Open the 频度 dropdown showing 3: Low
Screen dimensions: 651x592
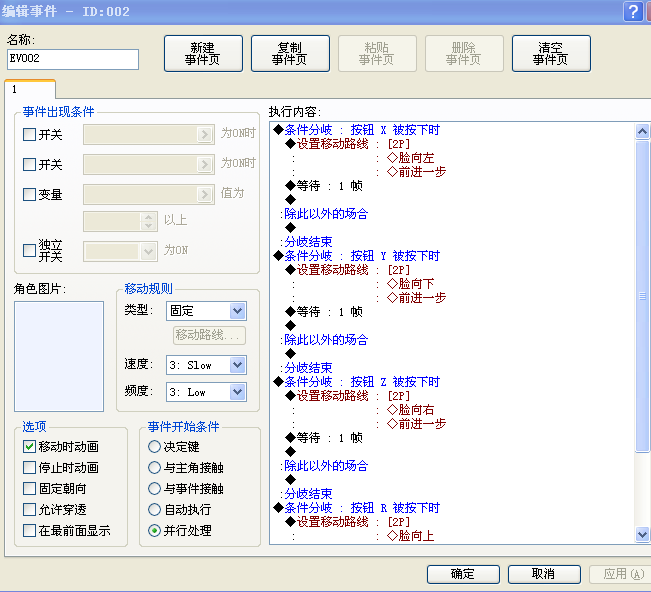pyautogui.click(x=206, y=392)
